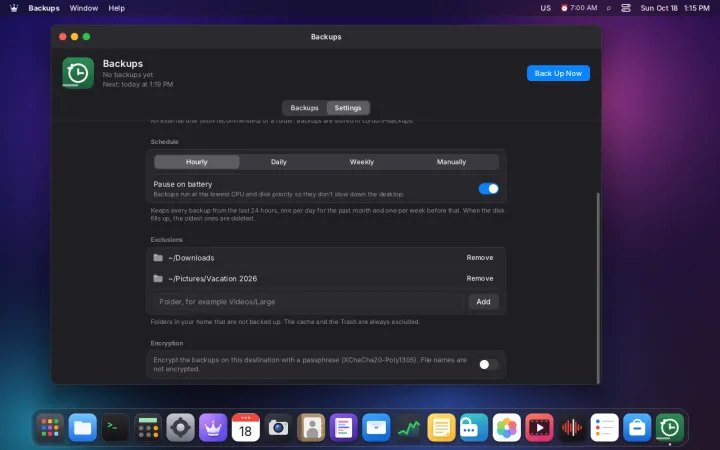Image resolution: width=720 pixels, height=450 pixels.
Task: Disable the Pause on battery switch
Action: tap(488, 189)
